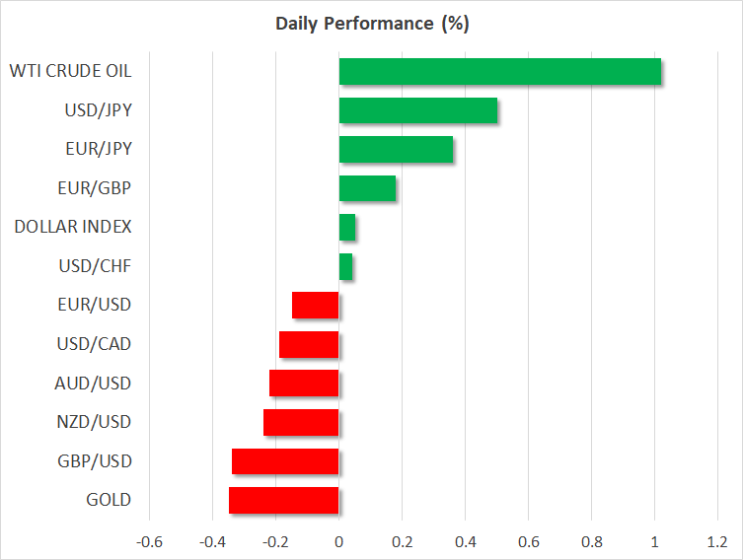Click the 0 value on horizontal axis
Viewport: 743px width, 560px height.
(338, 542)
